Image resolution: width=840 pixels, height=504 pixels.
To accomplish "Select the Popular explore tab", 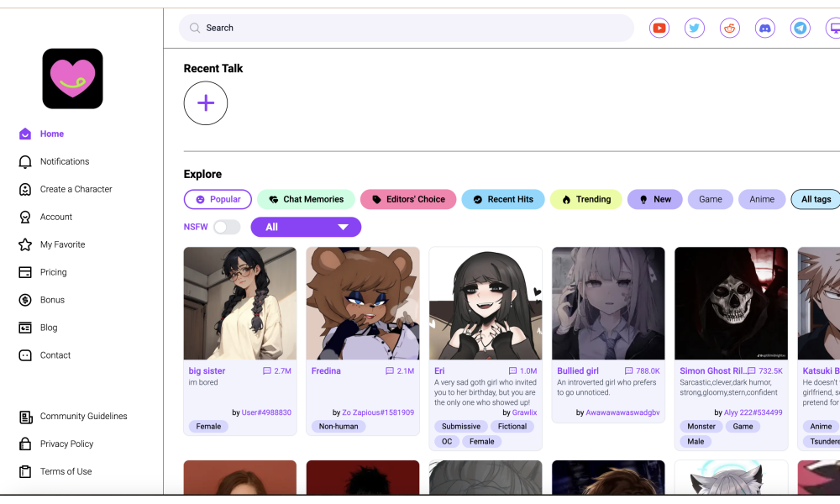I will (x=218, y=199).
